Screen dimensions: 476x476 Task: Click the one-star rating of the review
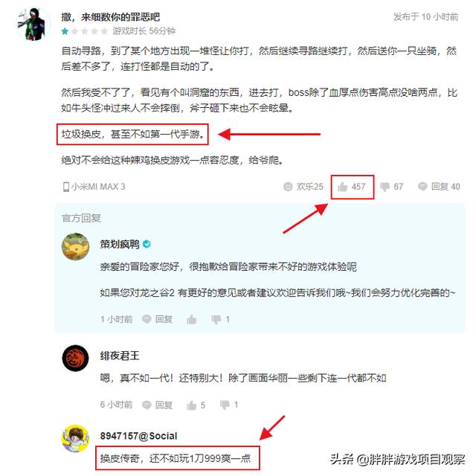pyautogui.click(x=65, y=31)
